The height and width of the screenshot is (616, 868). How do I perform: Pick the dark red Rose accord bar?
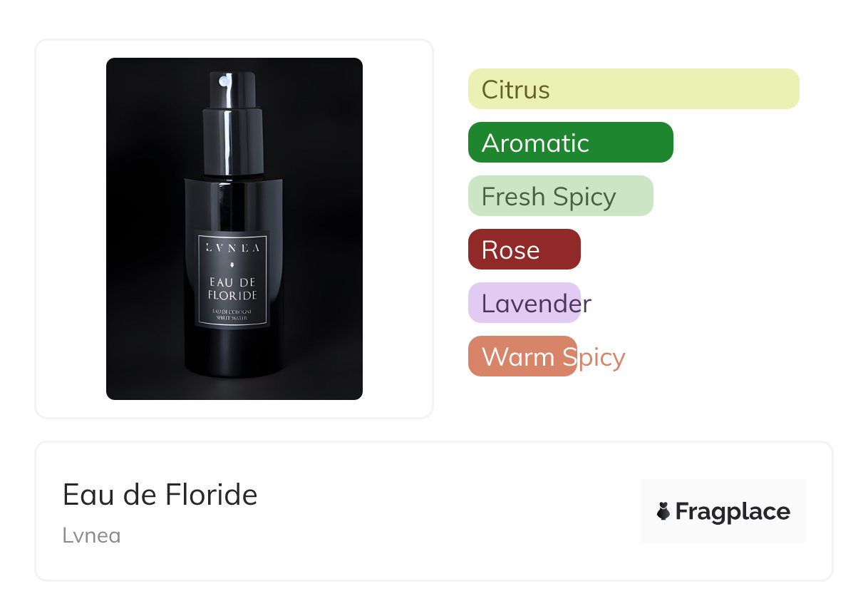525,250
